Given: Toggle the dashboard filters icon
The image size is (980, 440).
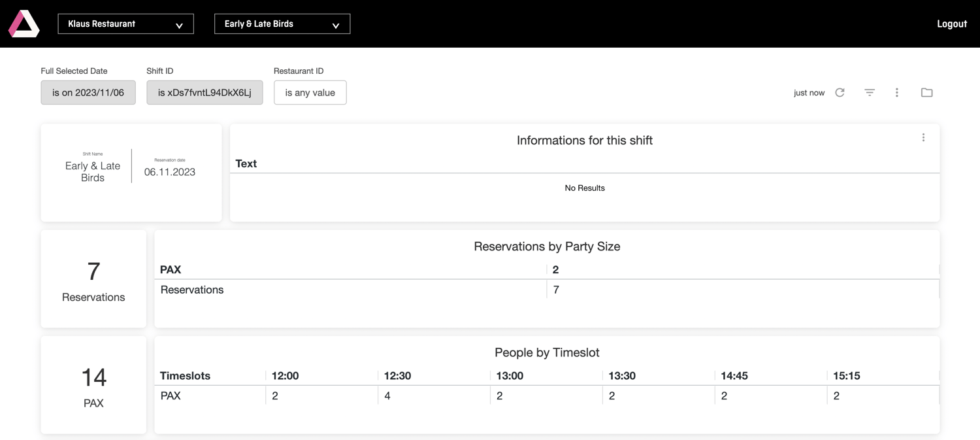Looking at the screenshot, I should tap(869, 93).
